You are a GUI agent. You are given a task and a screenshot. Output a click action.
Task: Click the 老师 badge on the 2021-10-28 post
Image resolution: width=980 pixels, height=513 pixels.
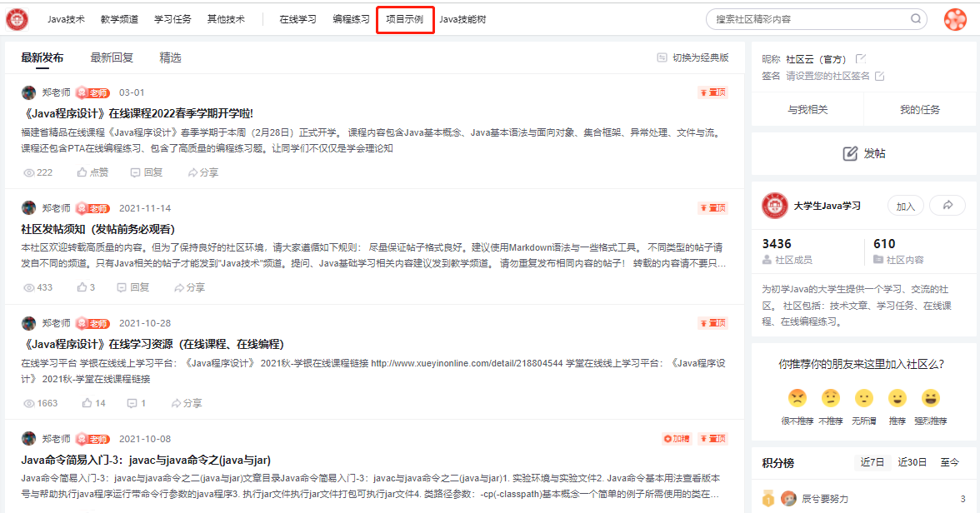pyautogui.click(x=92, y=324)
